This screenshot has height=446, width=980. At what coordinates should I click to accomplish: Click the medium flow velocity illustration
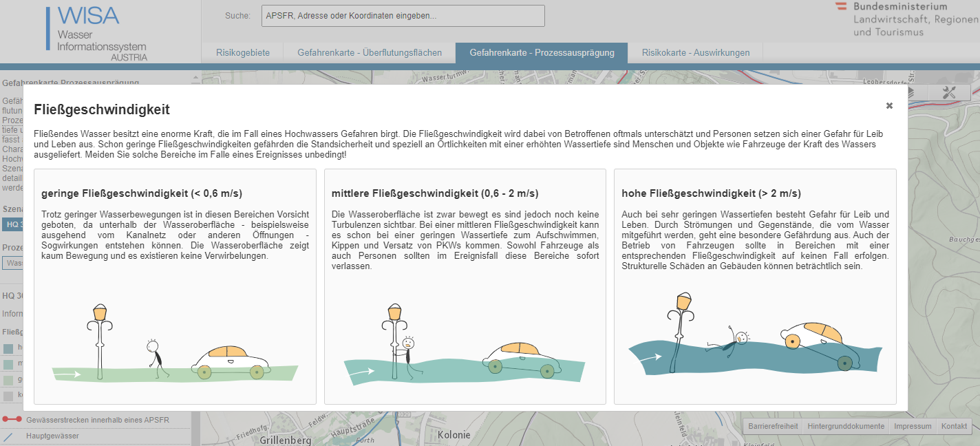pos(465,343)
